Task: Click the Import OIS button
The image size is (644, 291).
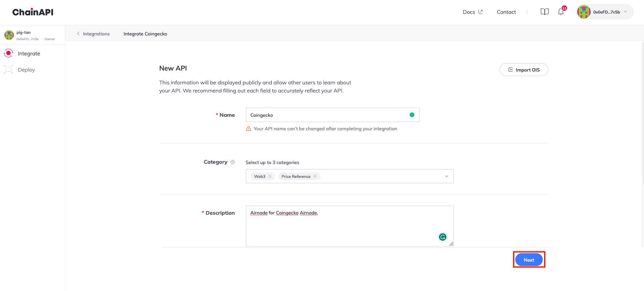Action: 523,70
